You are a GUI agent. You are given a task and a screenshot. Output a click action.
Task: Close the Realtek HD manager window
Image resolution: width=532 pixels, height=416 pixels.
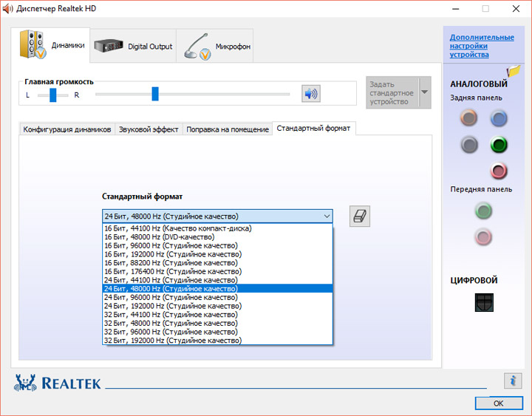coord(516,8)
